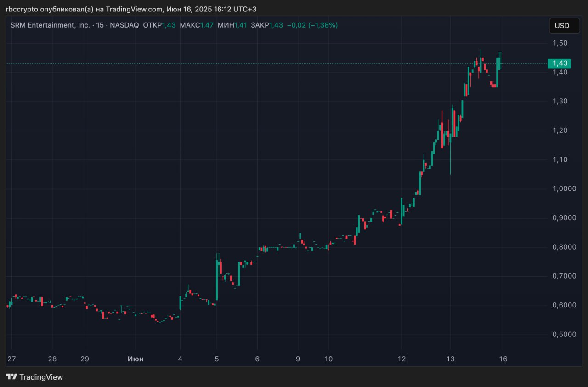Click the date label 29 on time axis
This screenshot has width=588, height=387.
point(85,359)
